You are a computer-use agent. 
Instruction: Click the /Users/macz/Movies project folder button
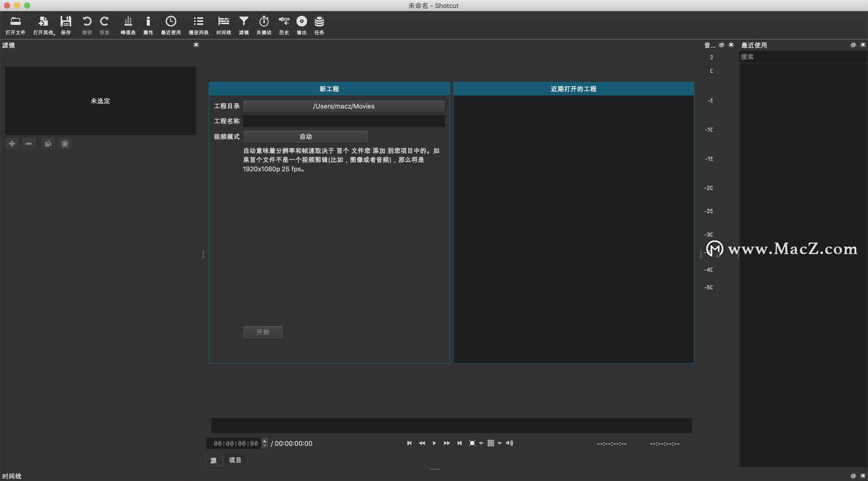coord(344,106)
